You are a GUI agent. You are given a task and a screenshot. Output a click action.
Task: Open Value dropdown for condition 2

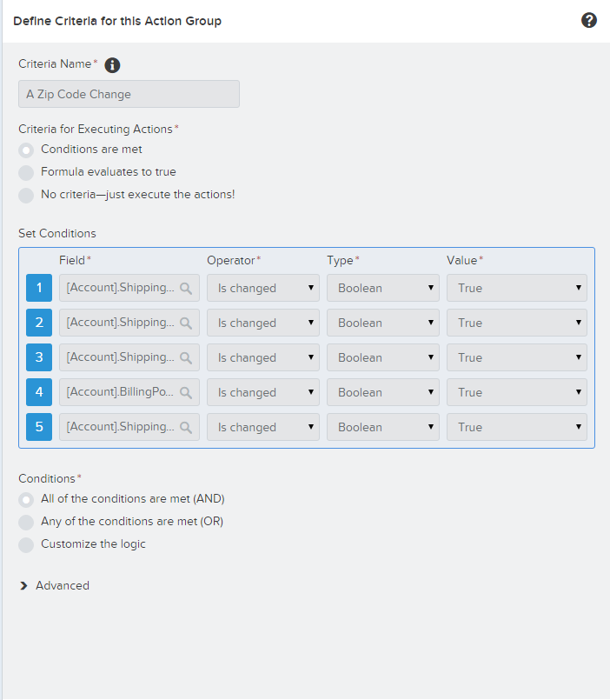pos(516,323)
